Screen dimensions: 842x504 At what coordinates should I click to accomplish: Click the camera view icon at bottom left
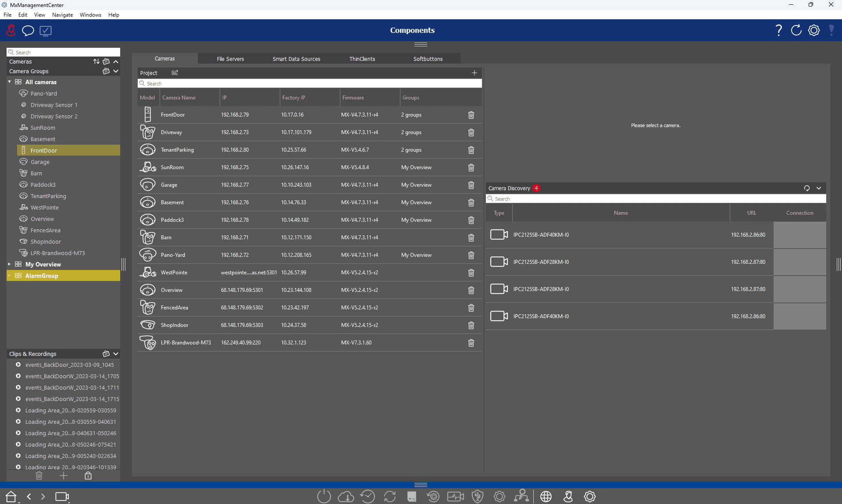tap(62, 496)
